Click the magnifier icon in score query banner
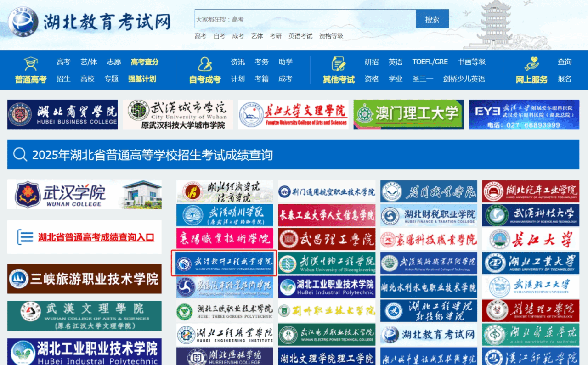 point(20,155)
